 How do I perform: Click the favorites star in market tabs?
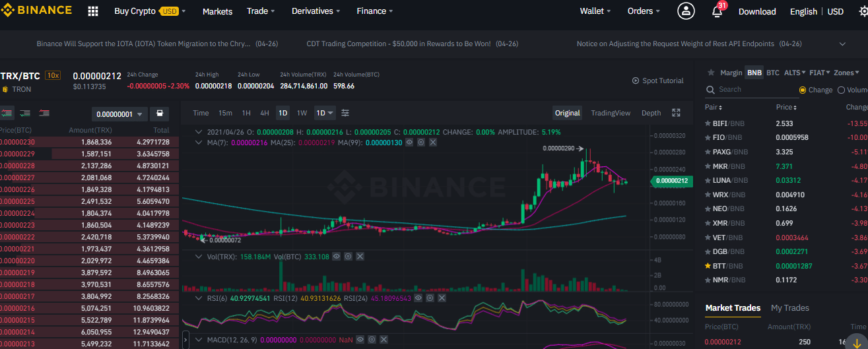pos(711,73)
